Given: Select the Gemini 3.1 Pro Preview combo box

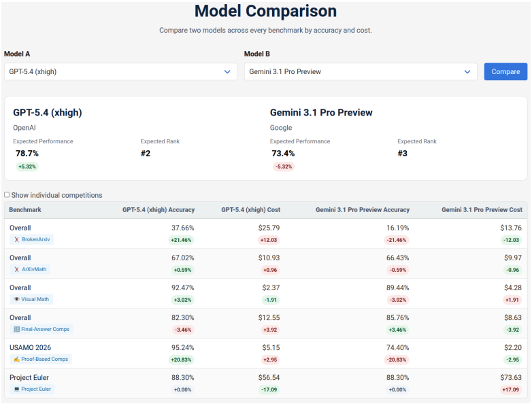Looking at the screenshot, I should tap(361, 71).
